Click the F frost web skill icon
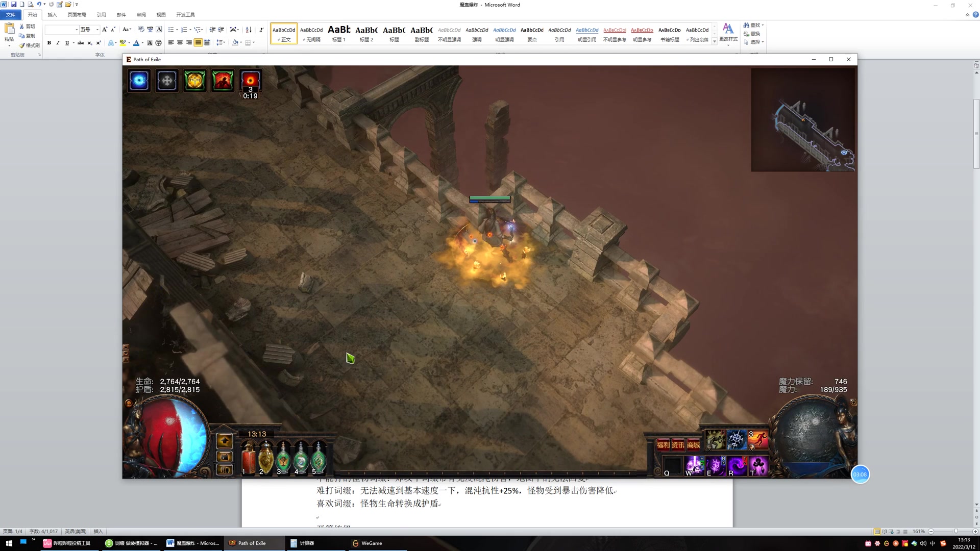 tap(737, 439)
